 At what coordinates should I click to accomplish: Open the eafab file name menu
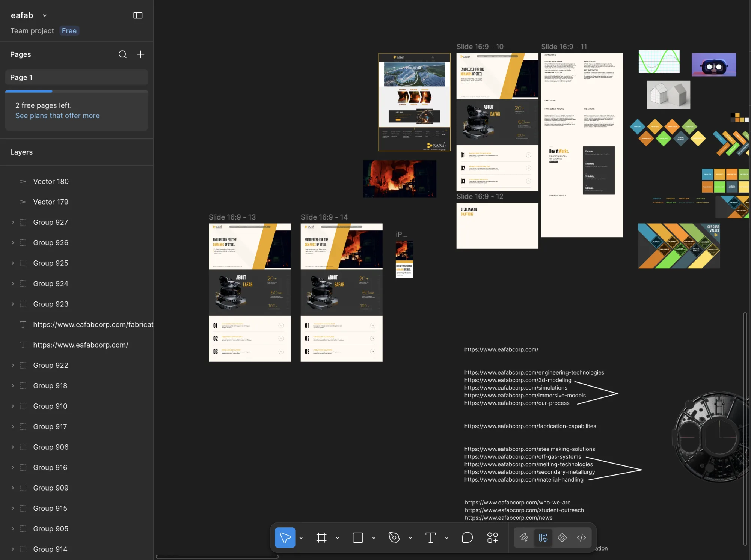(29, 15)
